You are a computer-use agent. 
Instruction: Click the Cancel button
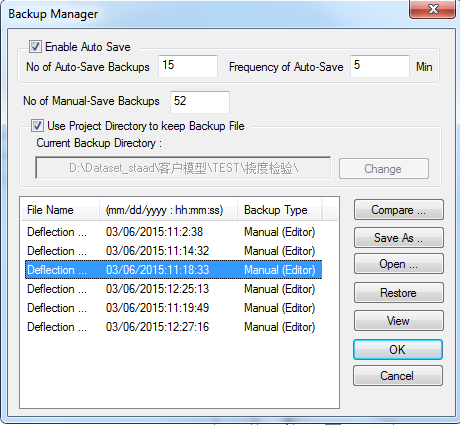398,376
